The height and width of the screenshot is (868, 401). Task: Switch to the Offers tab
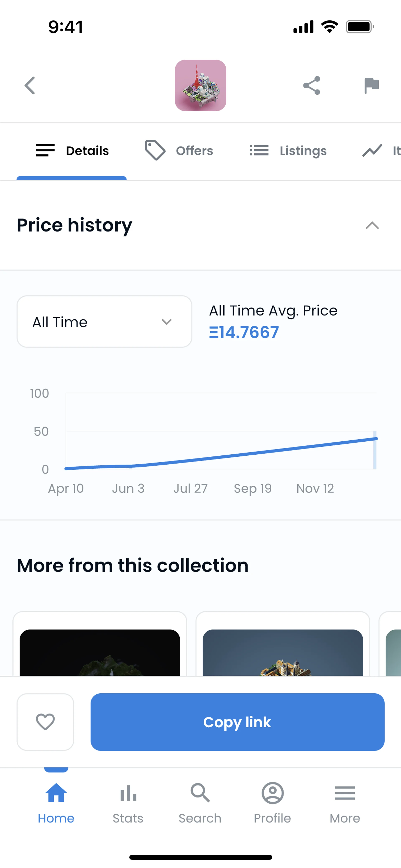coord(179,151)
